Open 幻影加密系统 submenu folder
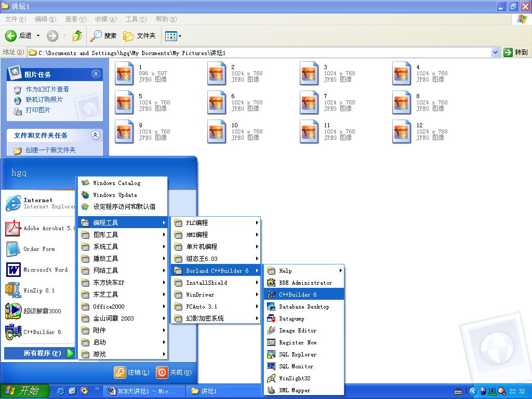 coord(216,318)
